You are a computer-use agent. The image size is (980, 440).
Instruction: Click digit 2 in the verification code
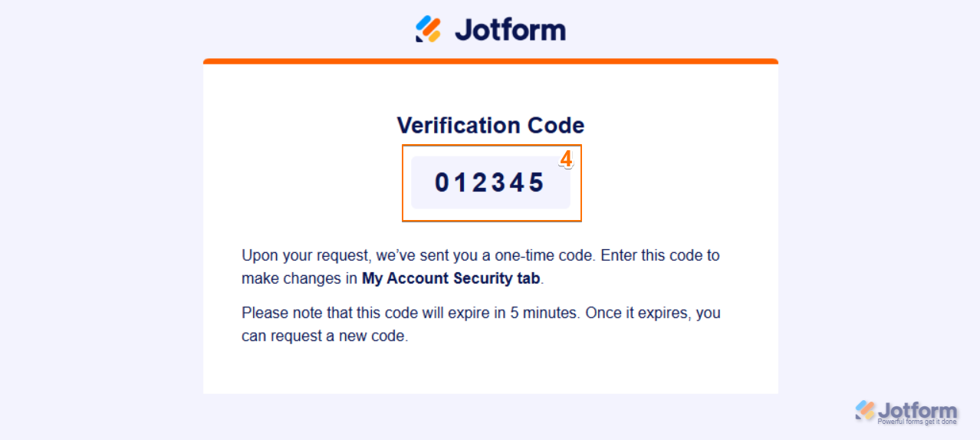(x=480, y=183)
